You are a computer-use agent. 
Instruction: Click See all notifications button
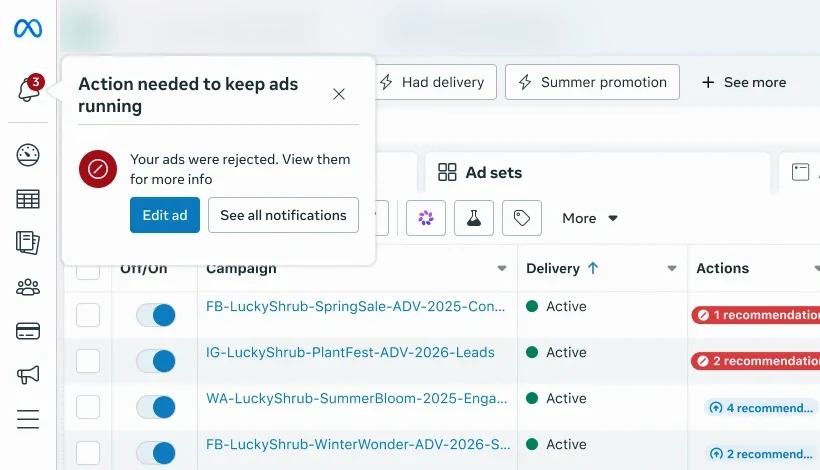tap(283, 215)
